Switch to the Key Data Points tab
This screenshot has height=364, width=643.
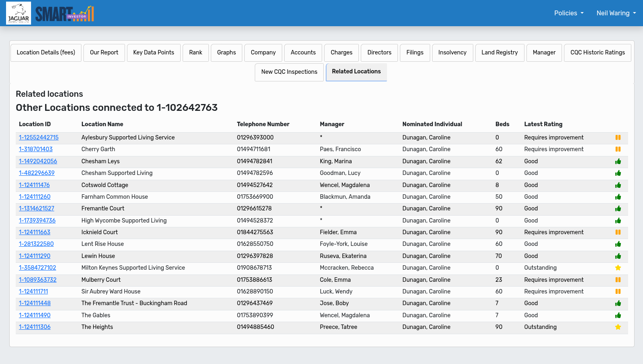pos(154,52)
